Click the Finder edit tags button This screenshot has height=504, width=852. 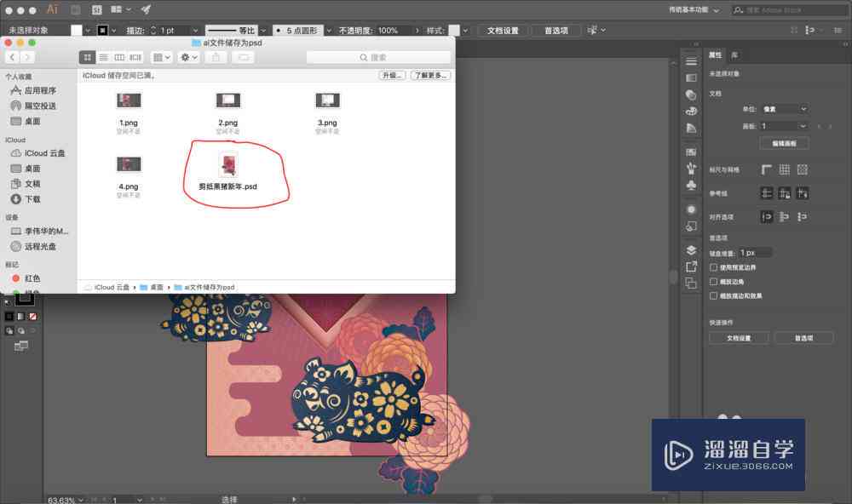point(244,57)
